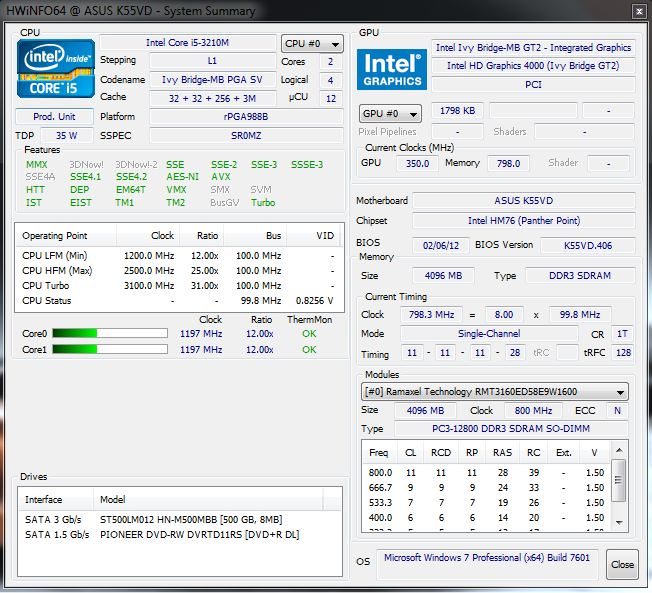Click the 800.0 frequency timing row

(487, 473)
